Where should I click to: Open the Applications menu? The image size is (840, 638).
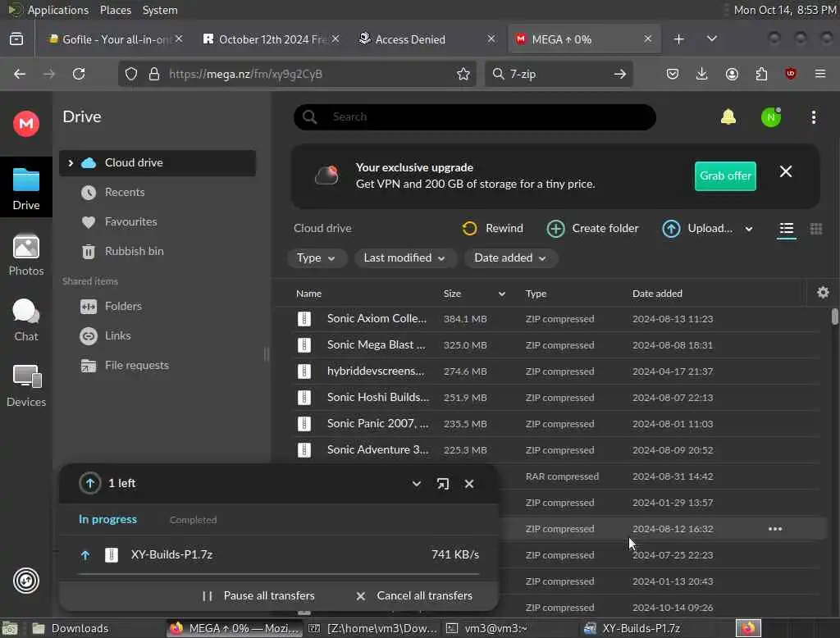48,10
